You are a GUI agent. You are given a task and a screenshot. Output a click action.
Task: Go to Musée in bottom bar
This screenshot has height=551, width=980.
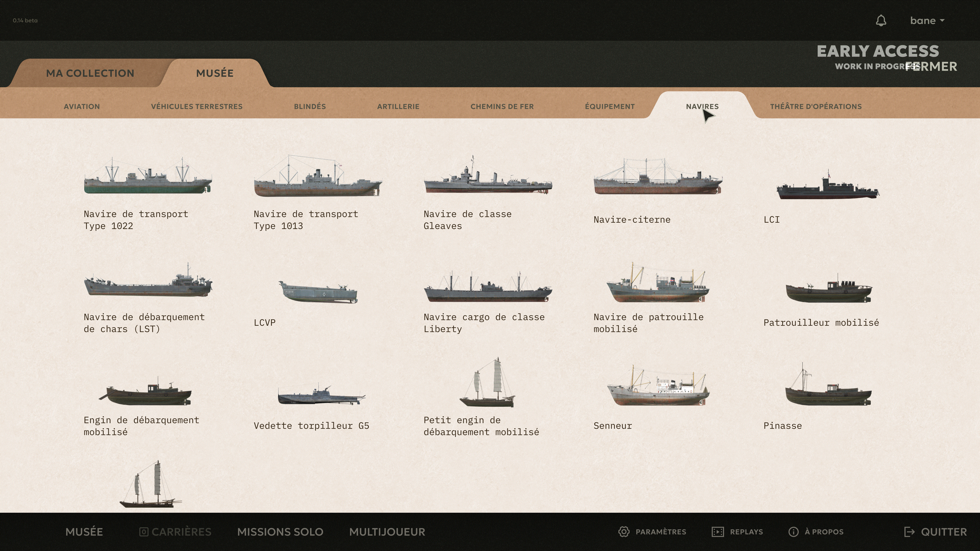[84, 532]
